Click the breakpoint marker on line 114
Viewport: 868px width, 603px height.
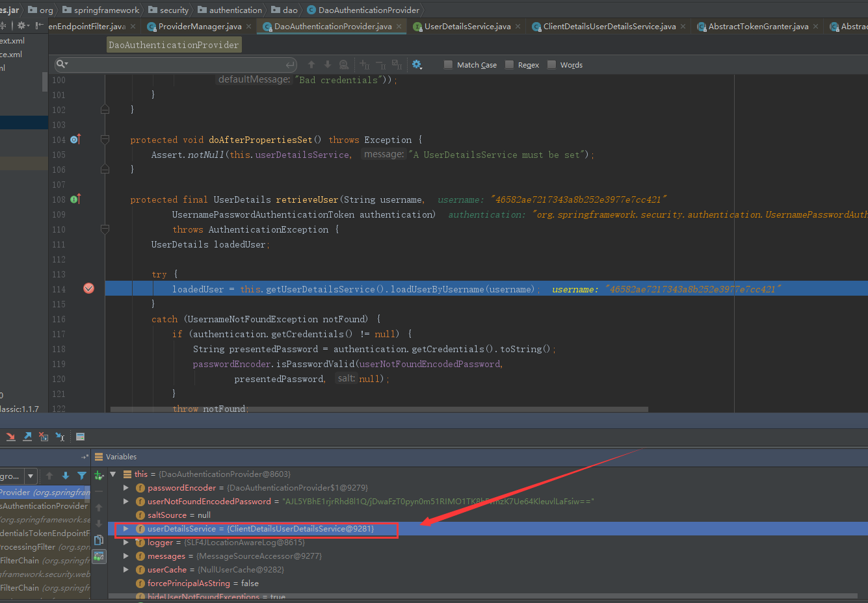[x=89, y=289]
